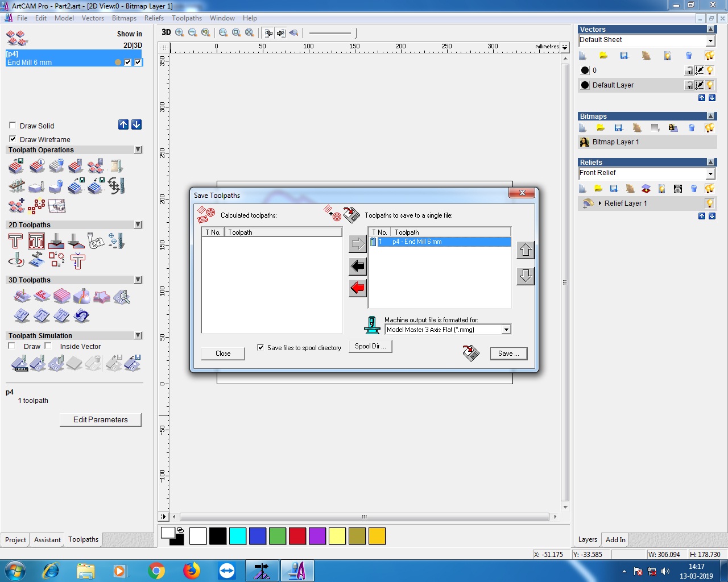This screenshot has width=728, height=582.
Task: Click the Zoom Out magnifier icon
Action: click(193, 33)
